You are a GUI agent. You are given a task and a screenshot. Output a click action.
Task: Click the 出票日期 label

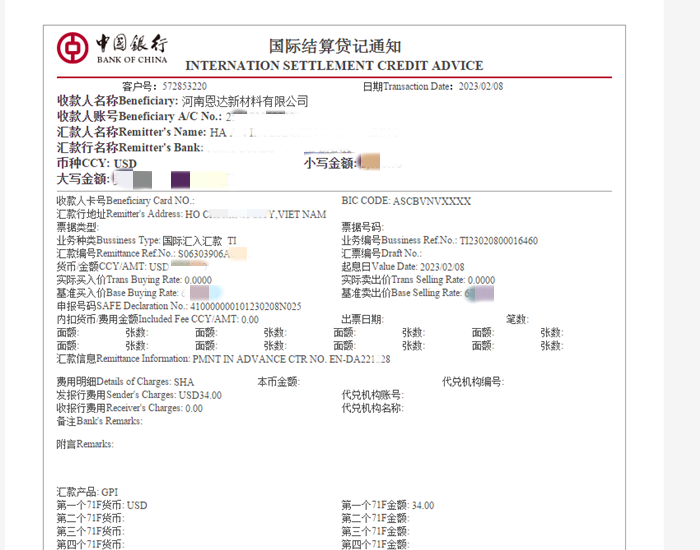pyautogui.click(x=362, y=320)
